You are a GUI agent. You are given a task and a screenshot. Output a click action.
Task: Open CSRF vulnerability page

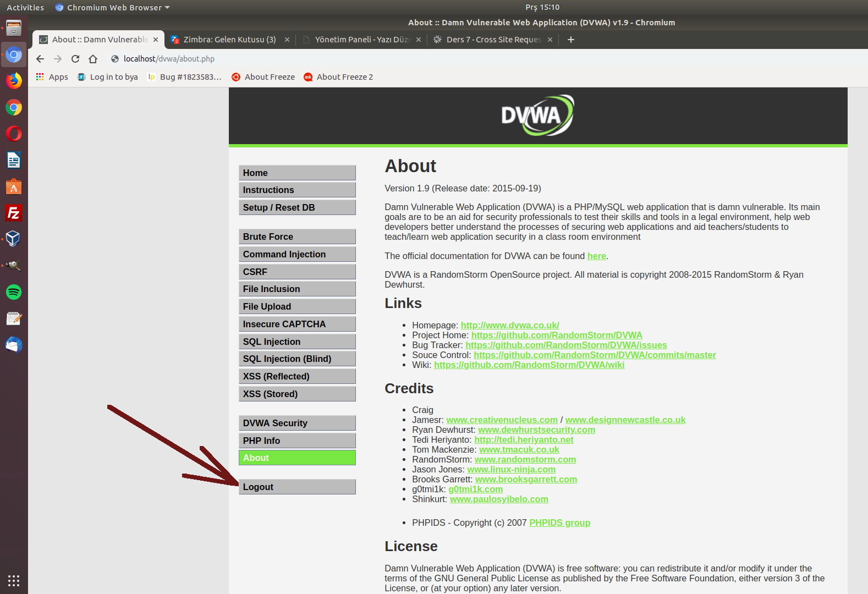click(297, 272)
